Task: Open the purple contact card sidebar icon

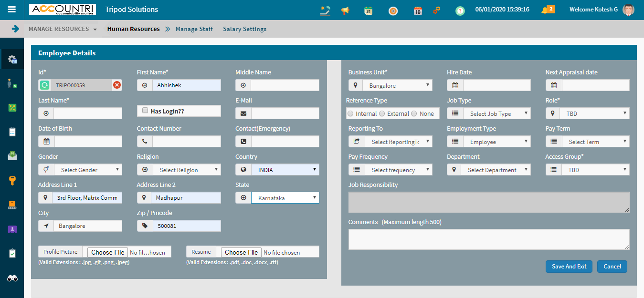Action: [x=12, y=229]
